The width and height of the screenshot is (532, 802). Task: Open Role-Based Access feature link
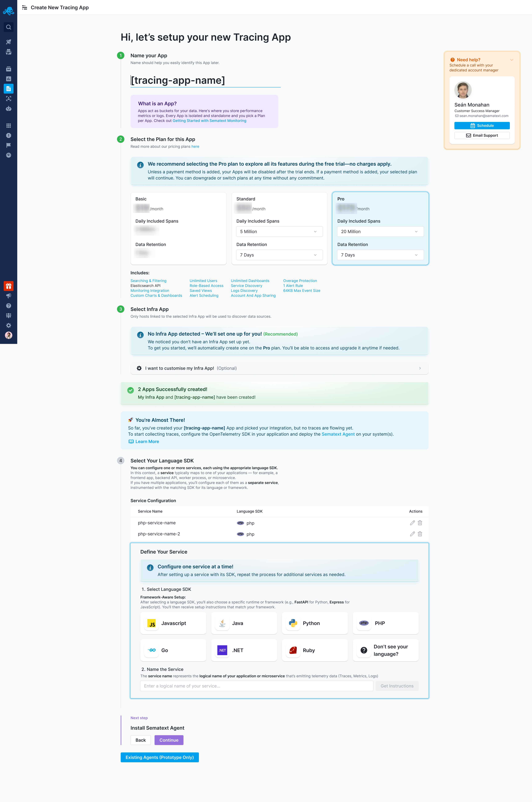[x=206, y=286]
